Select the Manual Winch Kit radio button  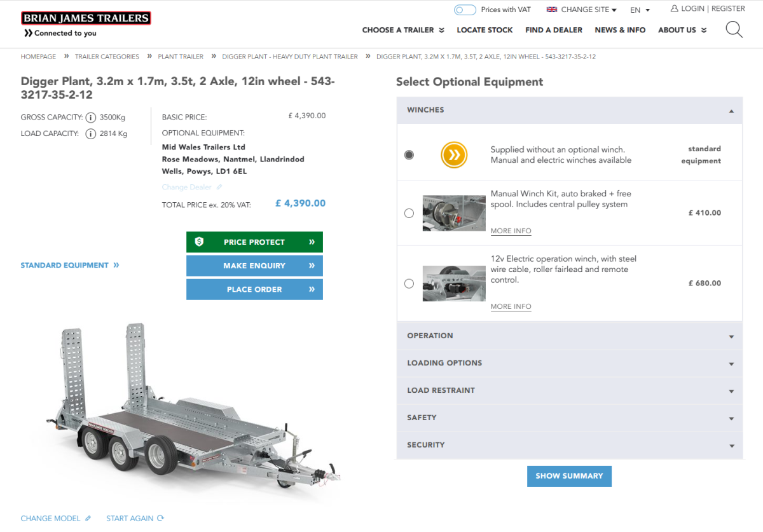pyautogui.click(x=409, y=214)
